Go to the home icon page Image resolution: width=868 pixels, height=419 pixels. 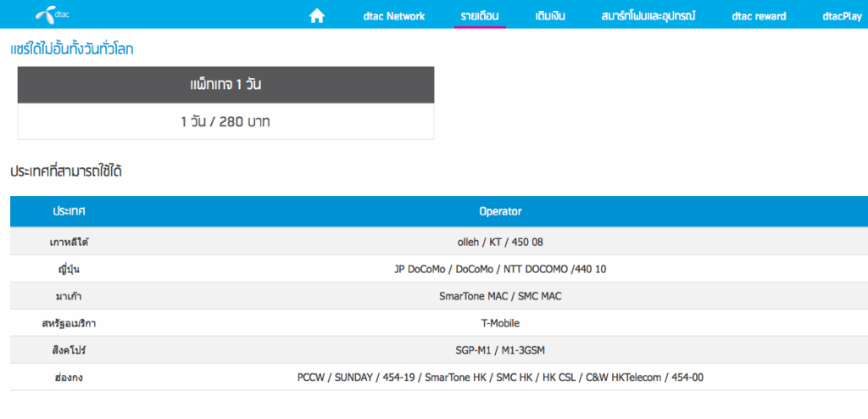point(317,17)
